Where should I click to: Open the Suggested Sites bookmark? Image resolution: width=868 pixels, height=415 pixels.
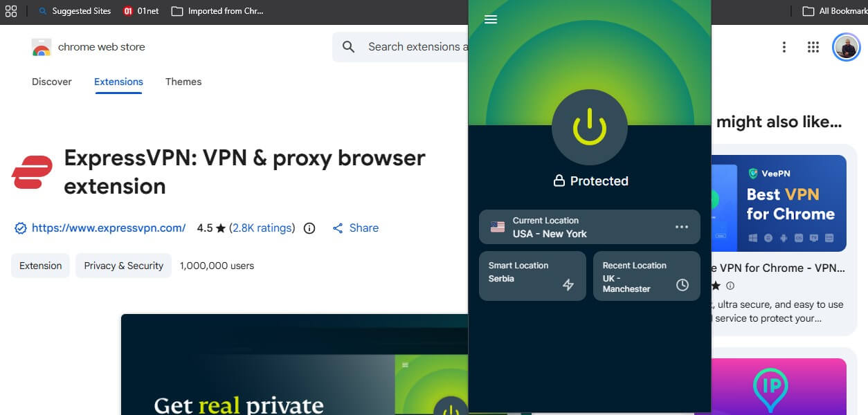pos(75,11)
